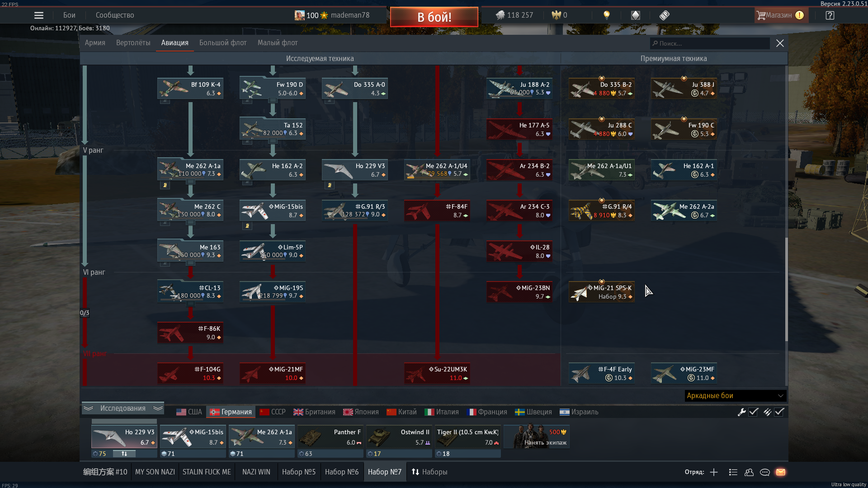
Task: Open the Сообщество top menu
Action: click(x=115, y=15)
